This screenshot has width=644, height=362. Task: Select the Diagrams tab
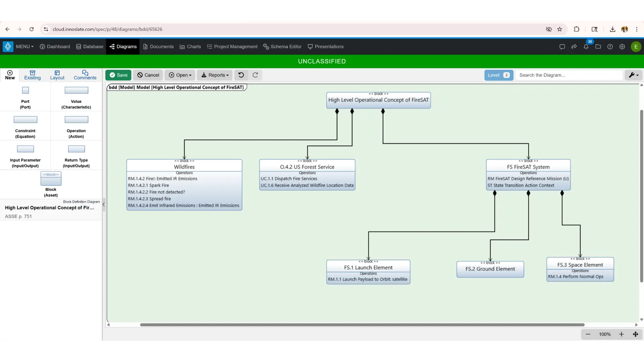pyautogui.click(x=123, y=47)
